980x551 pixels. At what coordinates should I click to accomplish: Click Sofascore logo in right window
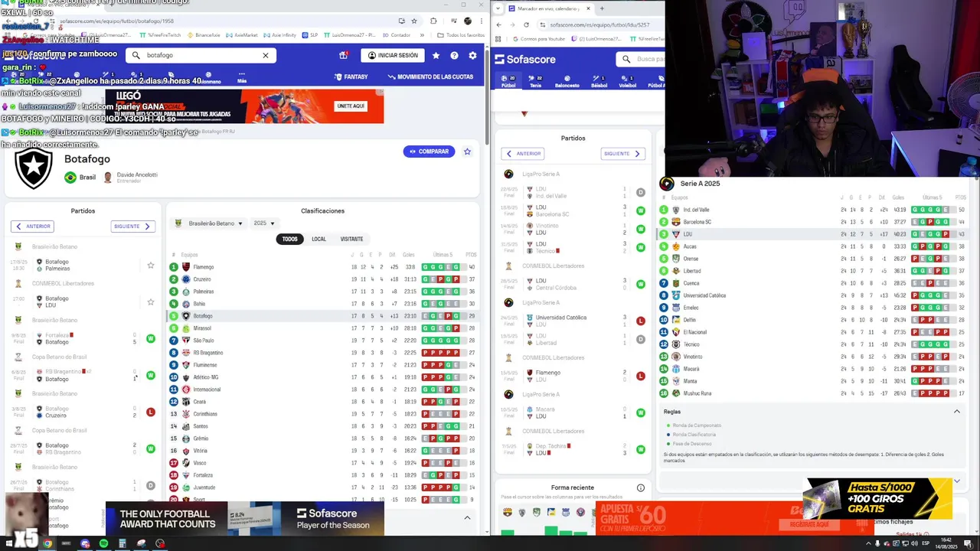click(525, 59)
